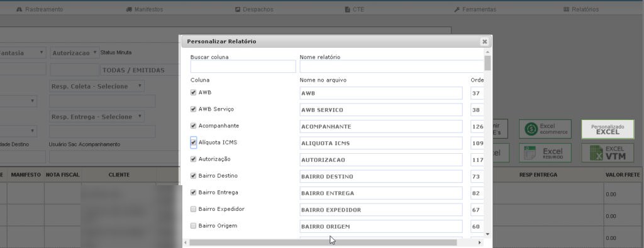644x248 pixels.
Task: Click the VALOR FRETE column header
Action: (622, 175)
